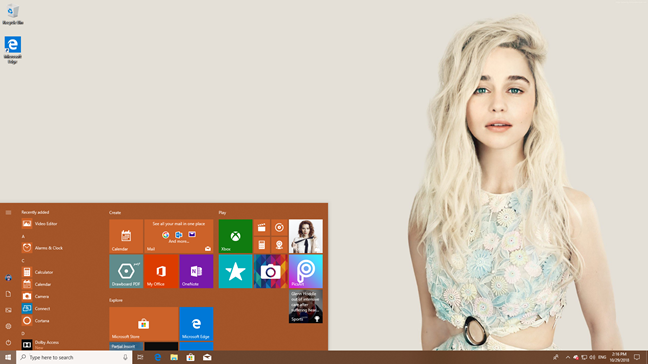
Task: Open Documents from Start sidebar
Action: tap(8, 294)
